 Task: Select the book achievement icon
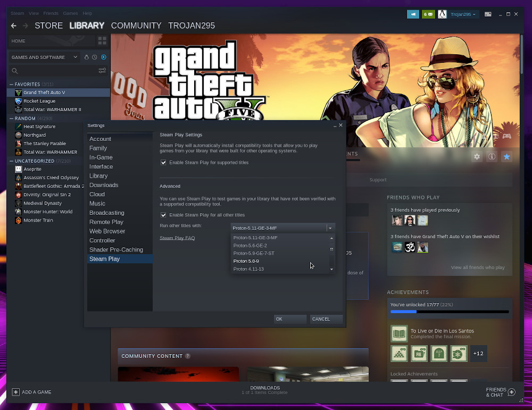(x=399, y=334)
